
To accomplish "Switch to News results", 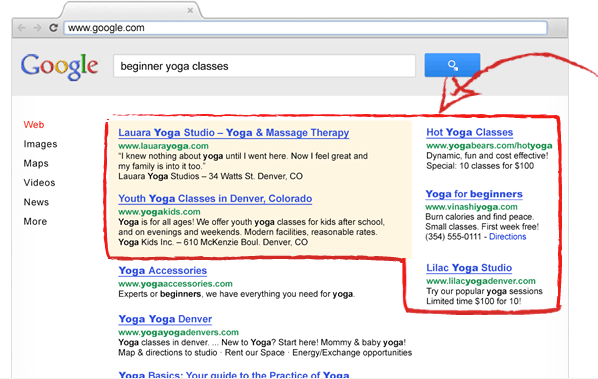I will (36, 202).
